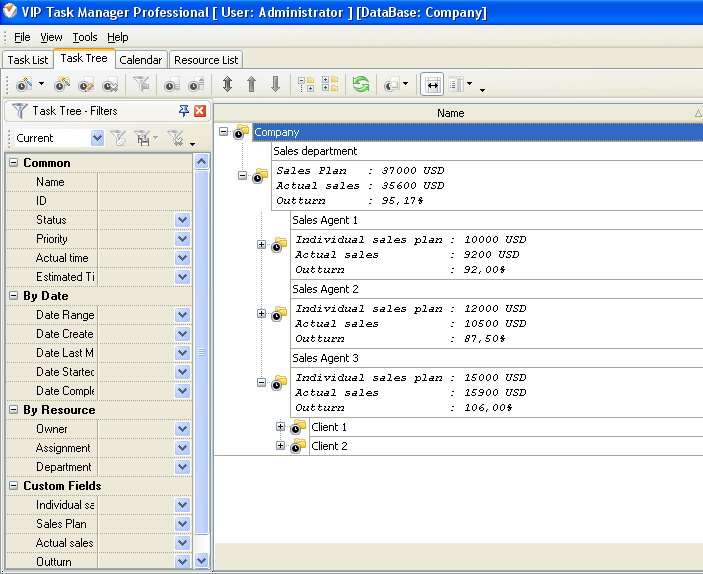
Task: Open the Help menu
Action: tap(117, 37)
